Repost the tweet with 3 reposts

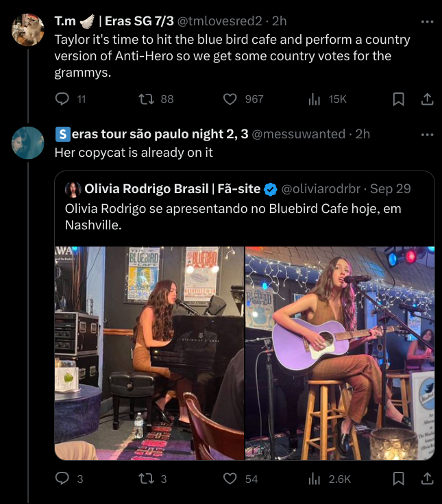[147, 479]
